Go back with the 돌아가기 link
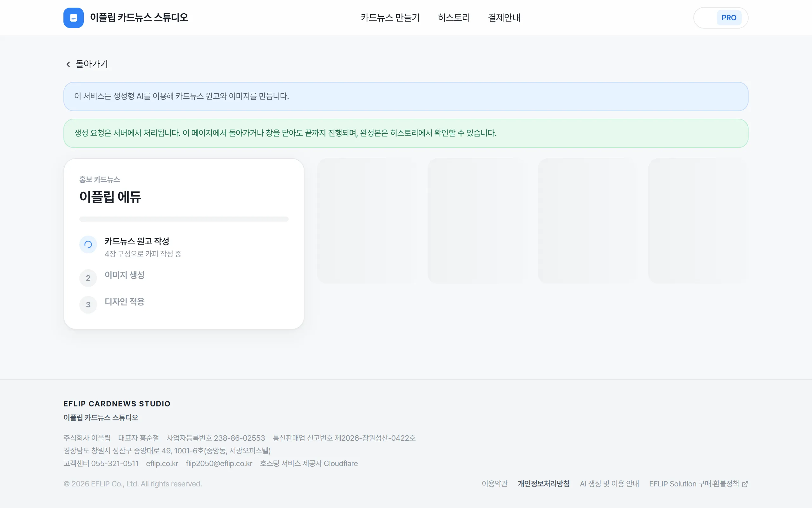The height and width of the screenshot is (508, 812). click(x=87, y=64)
